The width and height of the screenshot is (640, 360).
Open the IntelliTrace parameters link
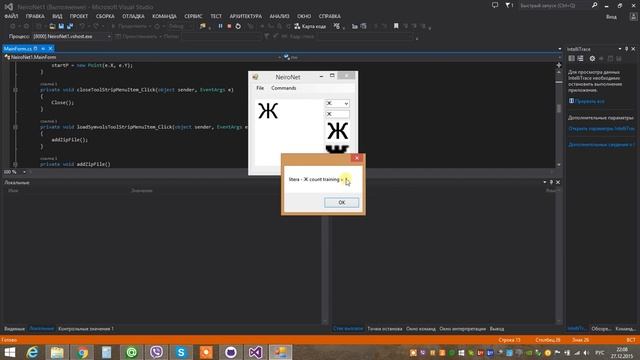(601, 129)
